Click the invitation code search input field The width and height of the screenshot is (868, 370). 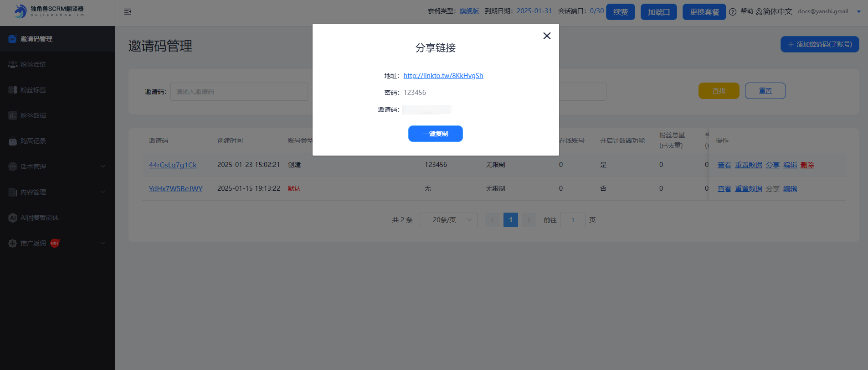point(239,92)
